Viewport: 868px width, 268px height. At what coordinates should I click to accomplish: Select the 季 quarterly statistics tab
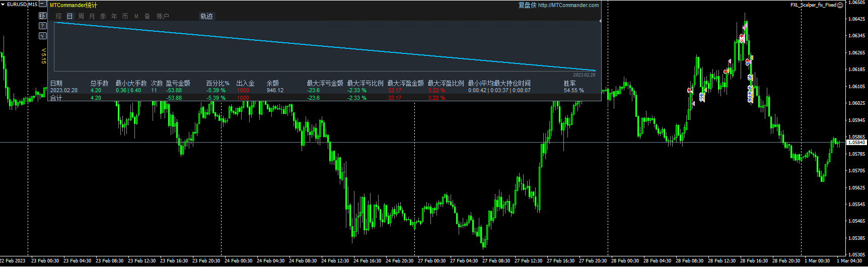(103, 16)
